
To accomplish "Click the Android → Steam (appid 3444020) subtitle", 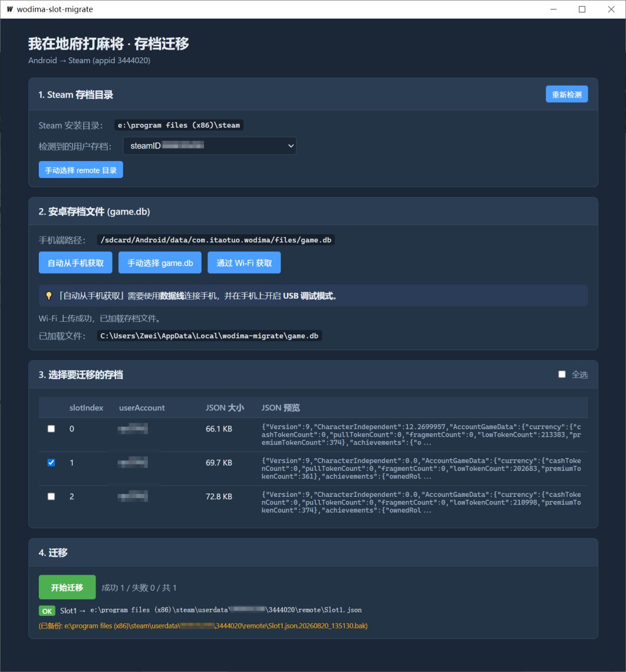I will (89, 60).
